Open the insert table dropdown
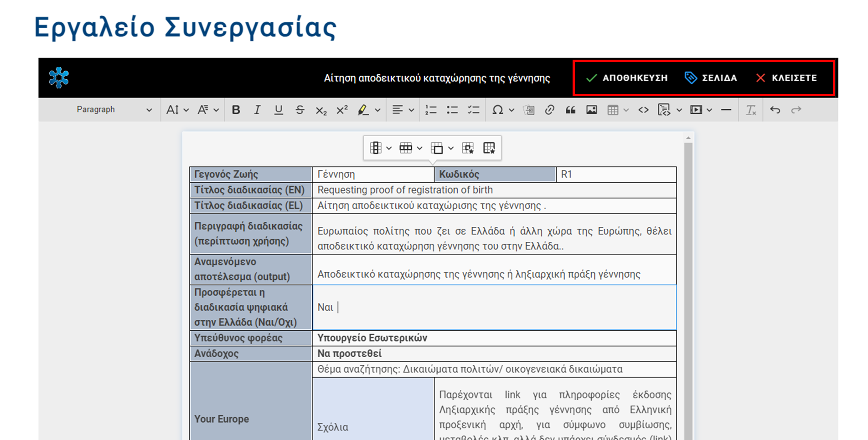This screenshot has height=440, width=868. (x=618, y=110)
